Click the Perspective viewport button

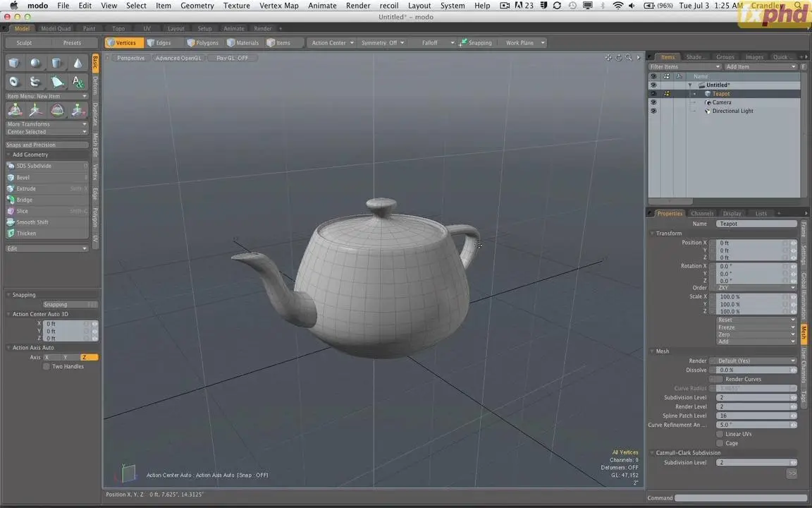130,58
